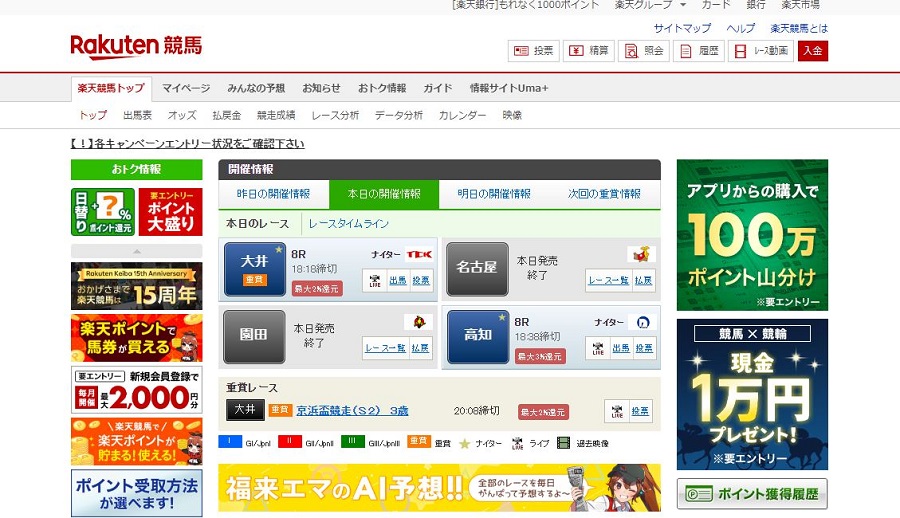Open お知らせ in main navigation
Viewport: 900px width, 518px height.
point(321,88)
